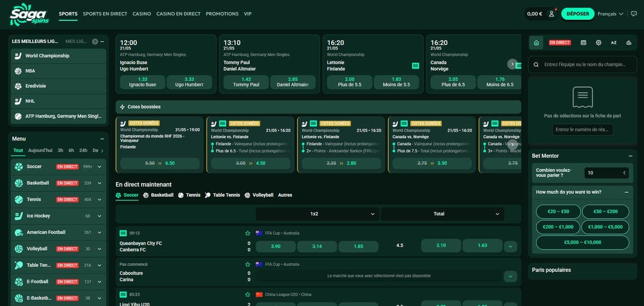This screenshot has width=644, height=306.
Task: Select the €200 – €1,000 win range
Action: coord(558,227)
